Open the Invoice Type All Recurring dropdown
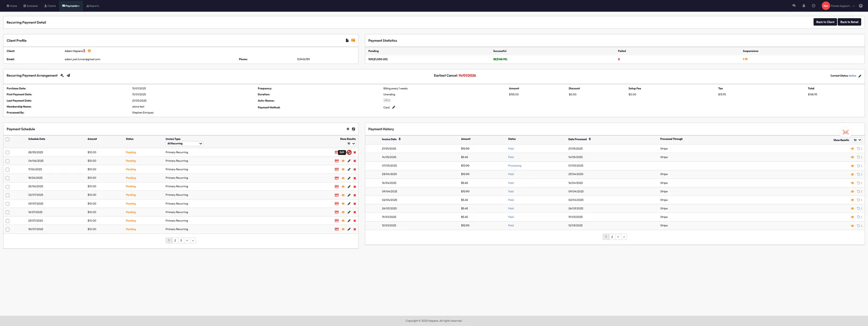This screenshot has height=326, width=868. [x=184, y=144]
